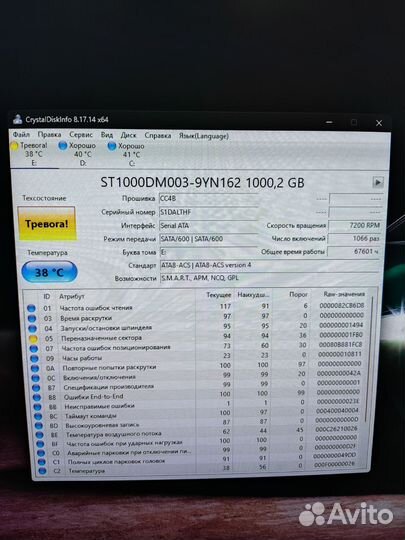Select attribute BE Температура воздушного потока
405x540 pixels.
[197, 433]
